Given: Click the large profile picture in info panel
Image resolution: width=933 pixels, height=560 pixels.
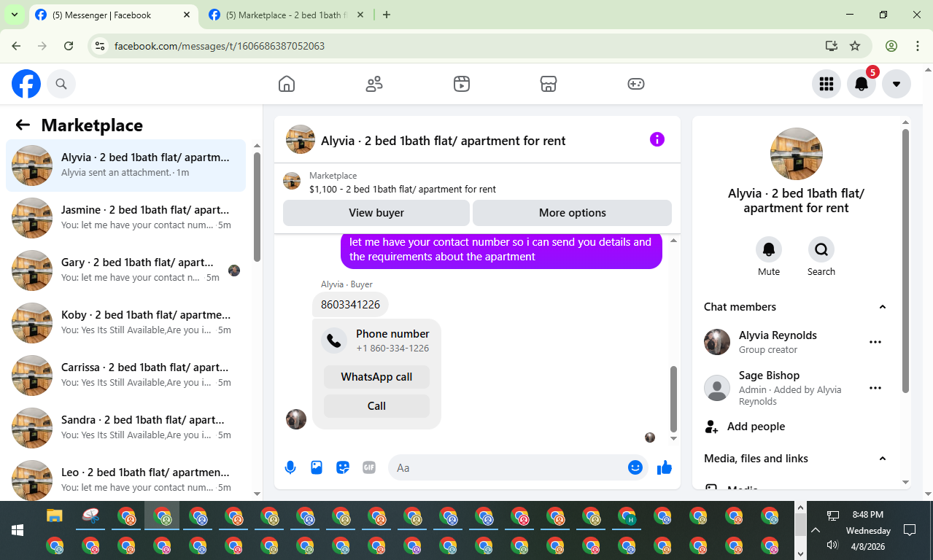Looking at the screenshot, I should click(x=797, y=154).
